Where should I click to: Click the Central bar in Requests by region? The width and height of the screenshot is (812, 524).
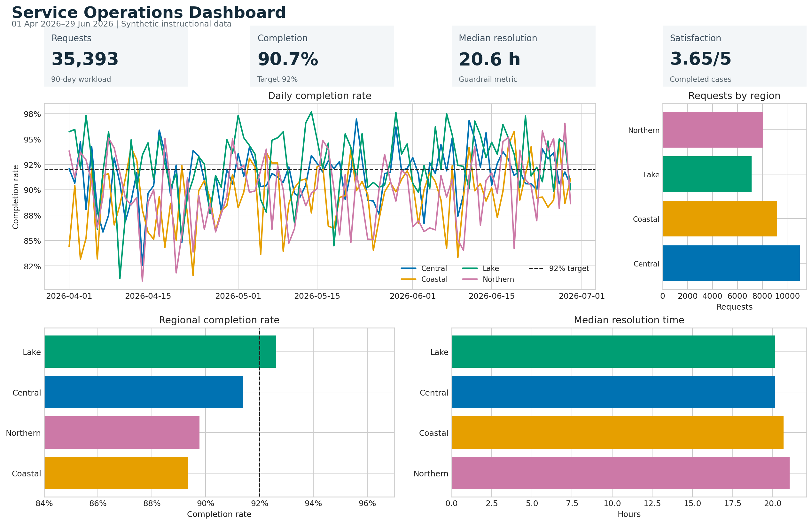tap(731, 263)
